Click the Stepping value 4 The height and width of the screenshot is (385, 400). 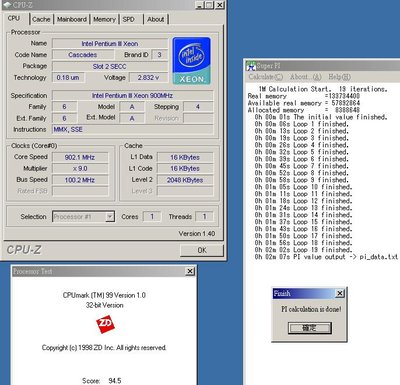tap(198, 107)
